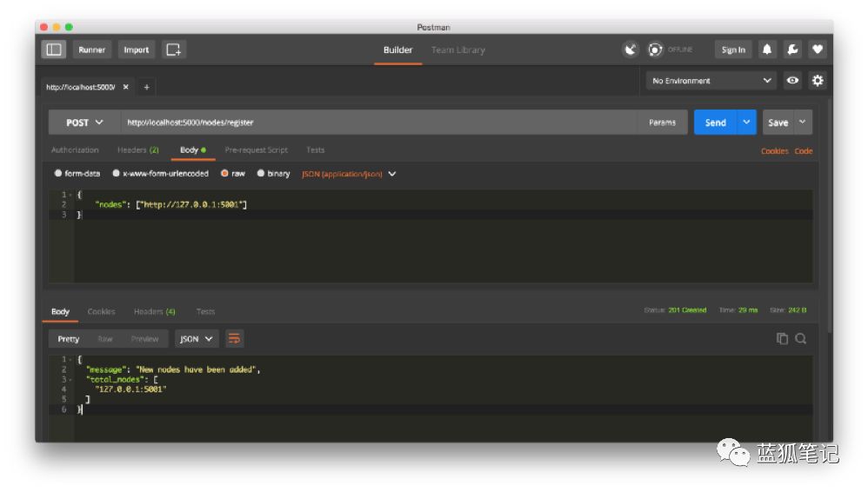Select the Raw response view

coord(105,339)
